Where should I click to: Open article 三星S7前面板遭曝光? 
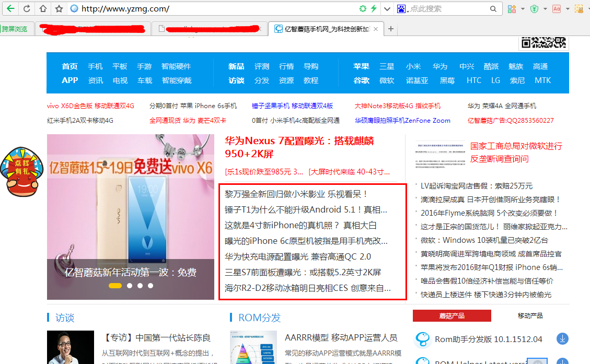tap(303, 272)
